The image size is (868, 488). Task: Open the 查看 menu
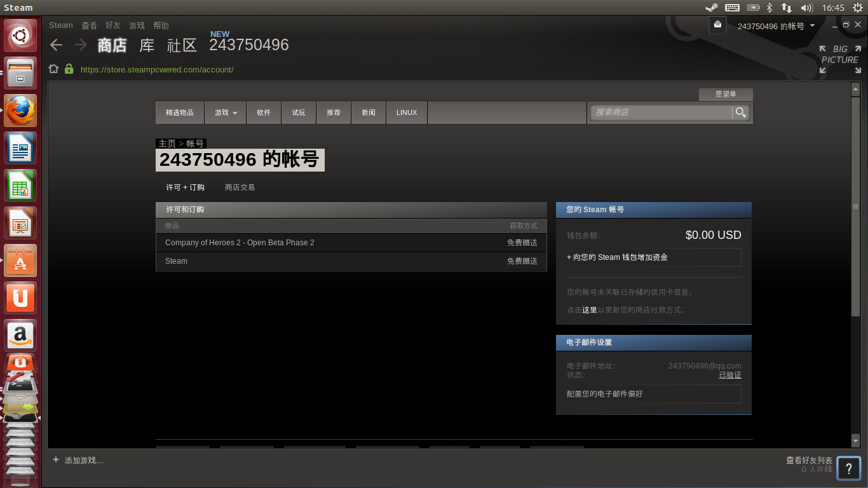tap(89, 25)
